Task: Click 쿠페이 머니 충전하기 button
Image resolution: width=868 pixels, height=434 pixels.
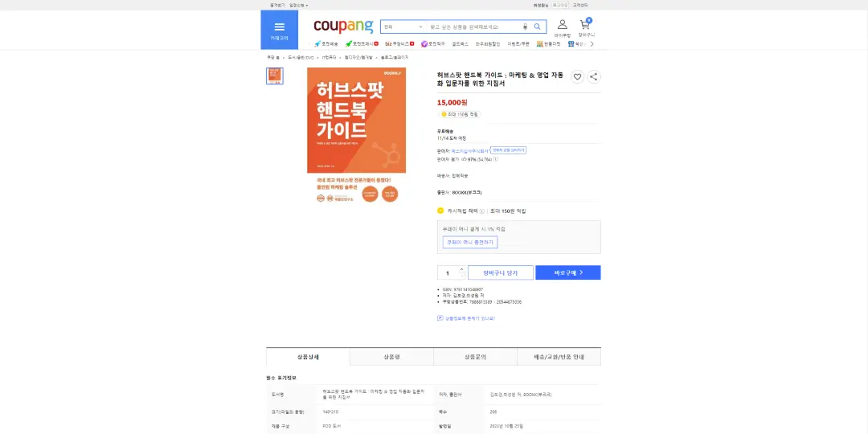Action: [x=470, y=243]
